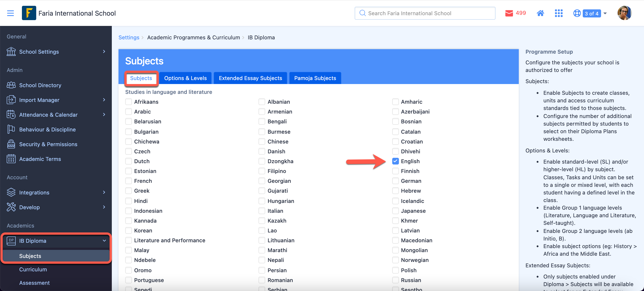Open Behaviour & Discipline link
Viewport: 644px width, 291px height.
47,129
